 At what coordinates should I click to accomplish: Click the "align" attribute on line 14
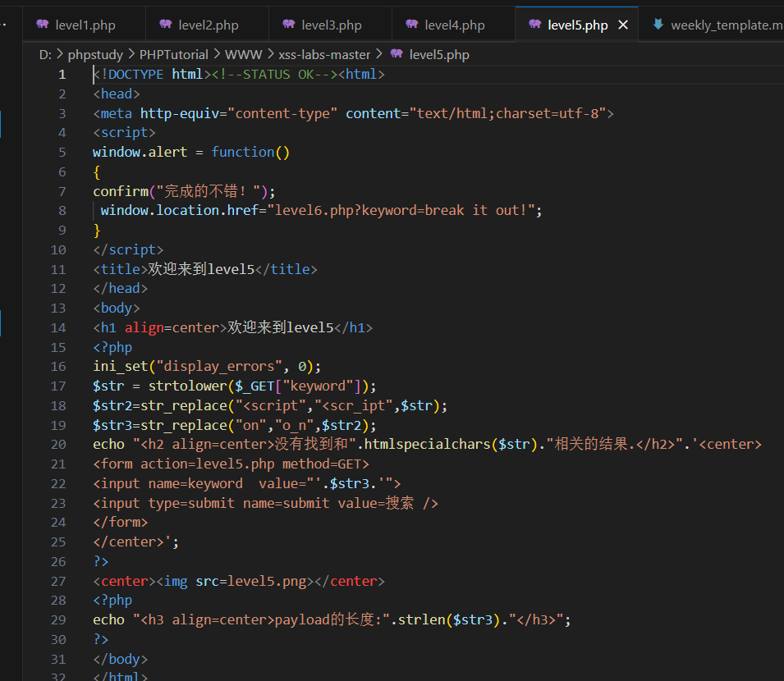[144, 327]
